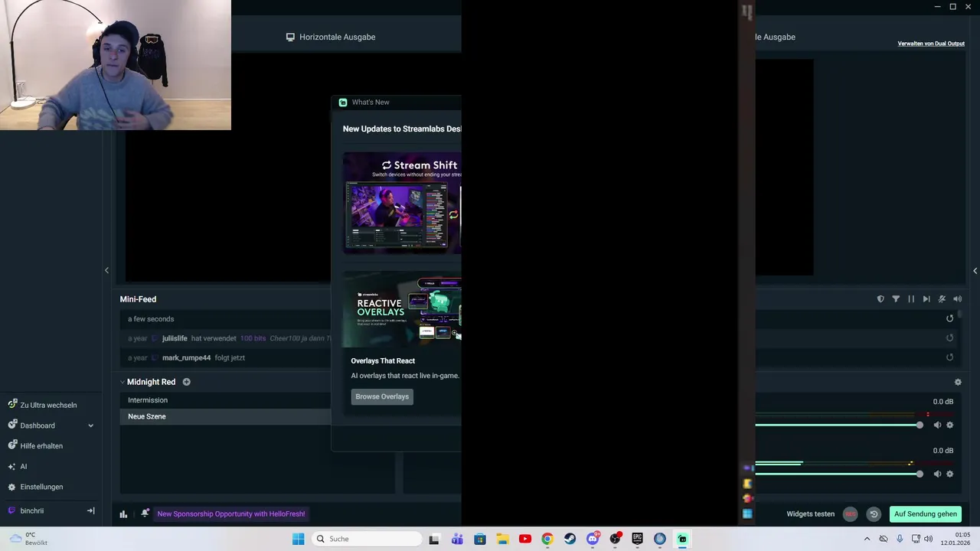This screenshot has width=980, height=551.
Task: Replay the 'a few seconds' mini-feed event
Action: click(x=949, y=318)
